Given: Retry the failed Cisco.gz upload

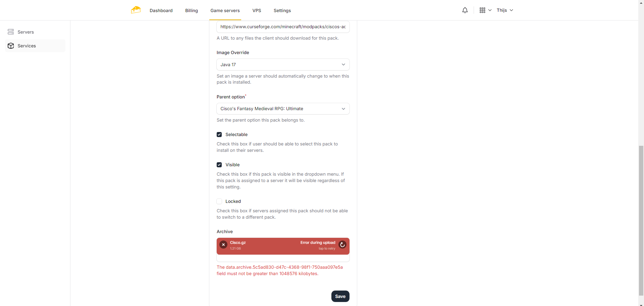Looking at the screenshot, I should (x=342, y=245).
